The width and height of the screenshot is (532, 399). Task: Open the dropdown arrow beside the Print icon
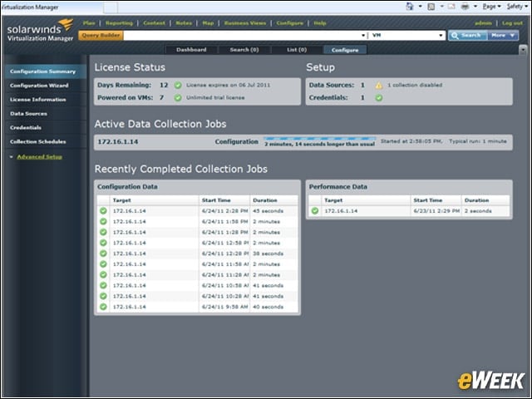tap(475, 6)
